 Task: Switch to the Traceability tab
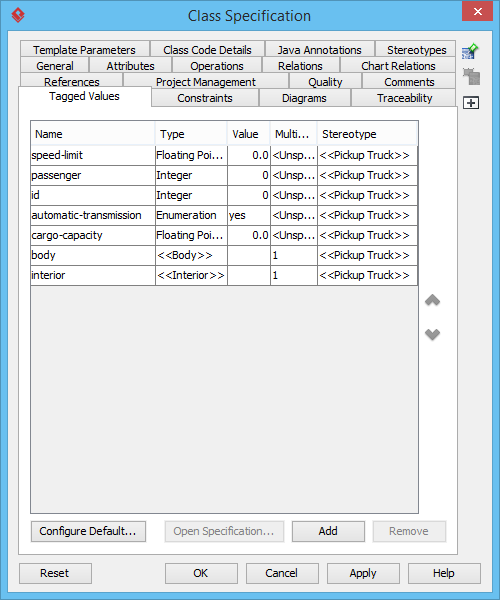click(404, 98)
